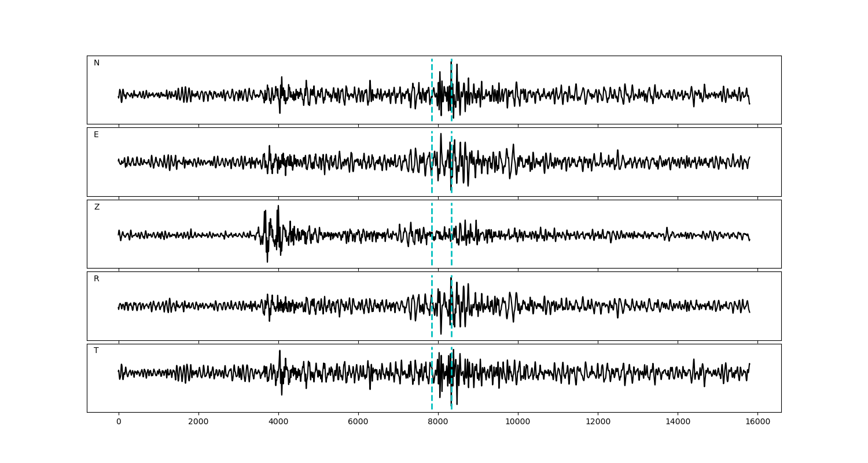
Task: Click the 14000 x-axis tick label
Action: pyautogui.click(x=678, y=422)
